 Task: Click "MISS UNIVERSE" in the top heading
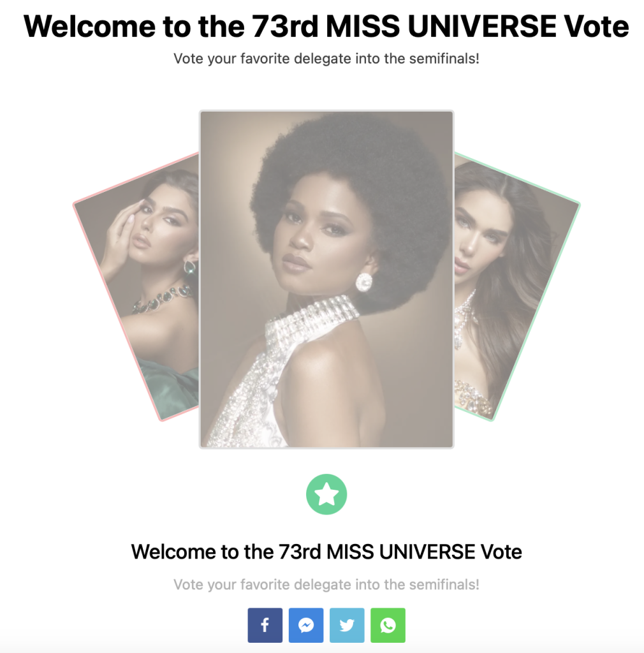(441, 26)
